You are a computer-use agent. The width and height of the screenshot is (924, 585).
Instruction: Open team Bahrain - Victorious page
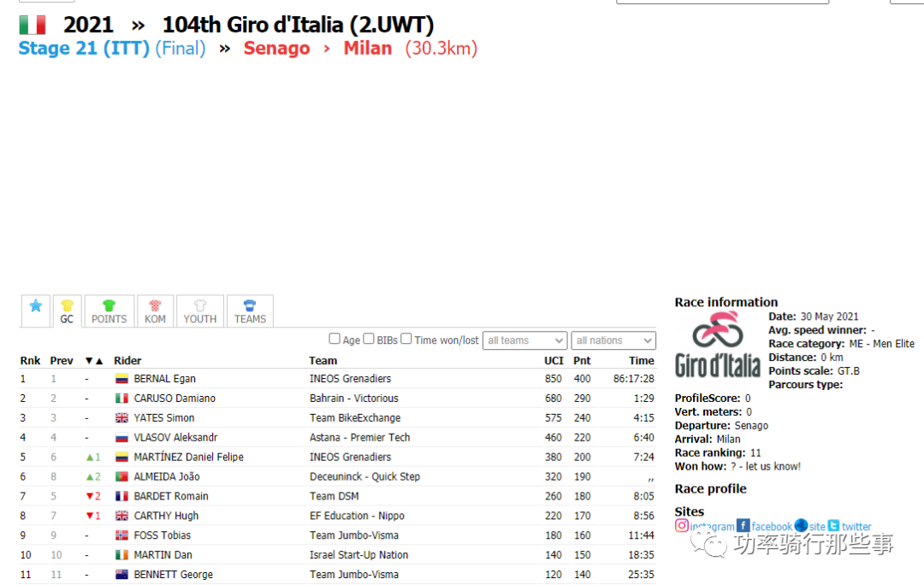tap(353, 399)
